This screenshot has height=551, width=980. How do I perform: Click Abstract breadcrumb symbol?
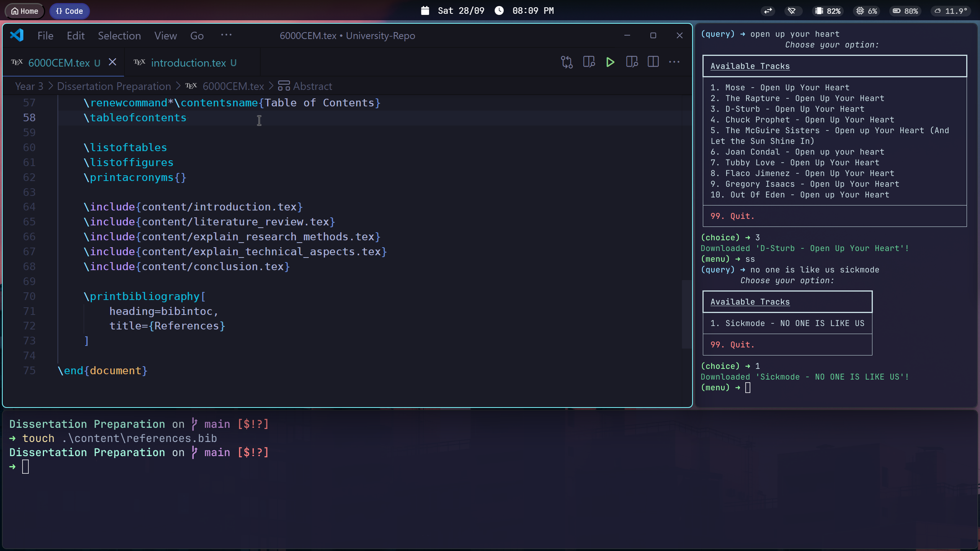pyautogui.click(x=312, y=86)
